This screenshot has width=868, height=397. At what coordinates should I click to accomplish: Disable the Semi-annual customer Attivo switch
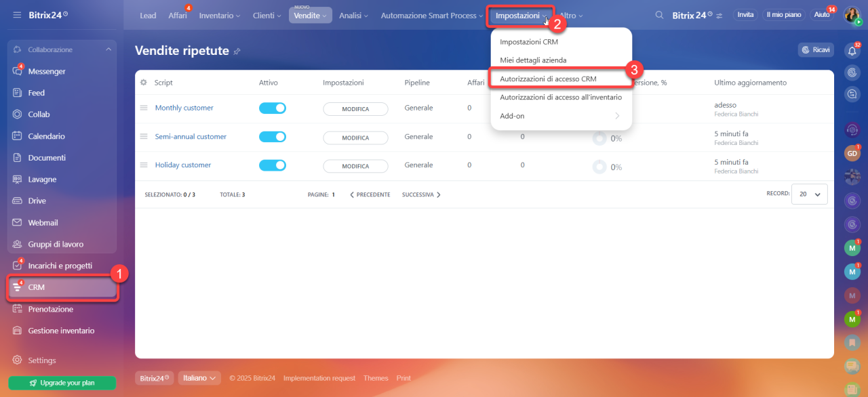tap(273, 137)
